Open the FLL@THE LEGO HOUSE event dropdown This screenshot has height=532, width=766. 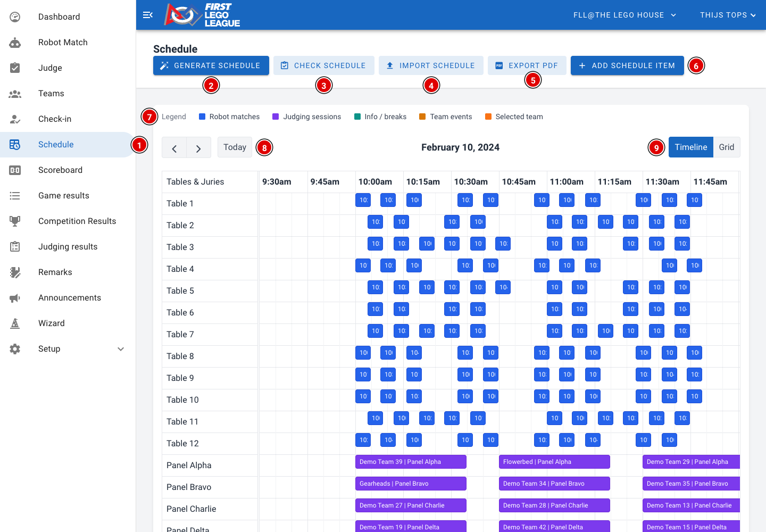coord(625,15)
